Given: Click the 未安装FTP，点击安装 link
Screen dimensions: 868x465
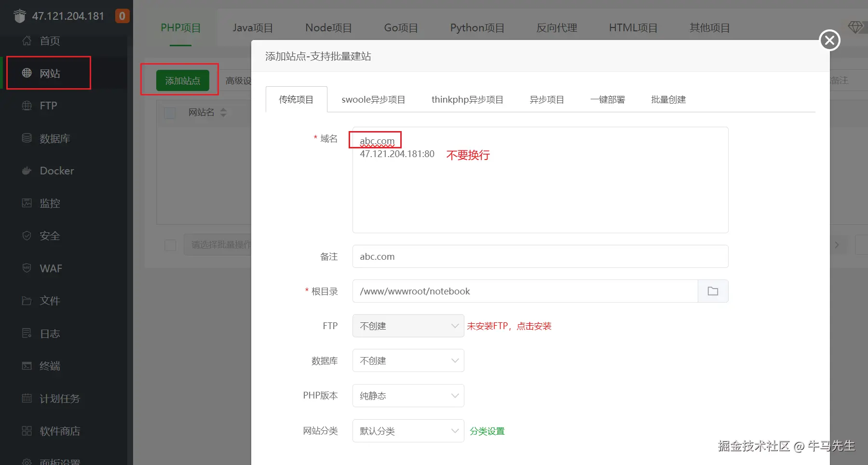Looking at the screenshot, I should pos(509,326).
